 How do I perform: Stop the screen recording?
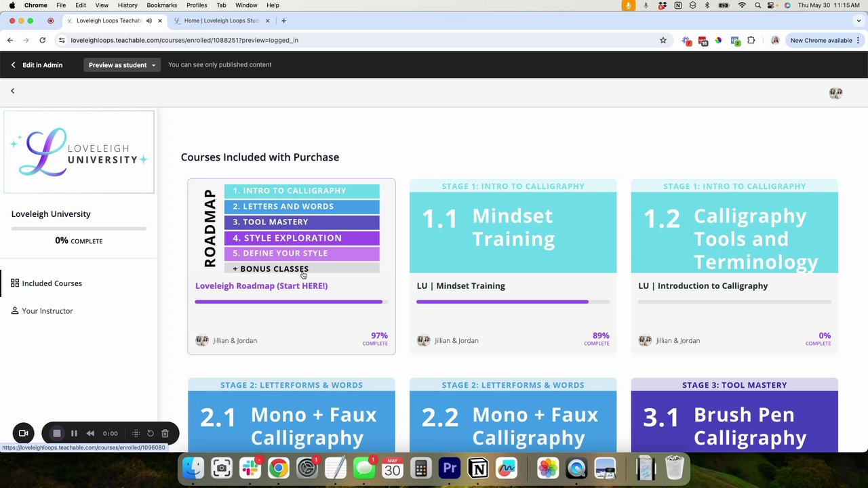57,433
